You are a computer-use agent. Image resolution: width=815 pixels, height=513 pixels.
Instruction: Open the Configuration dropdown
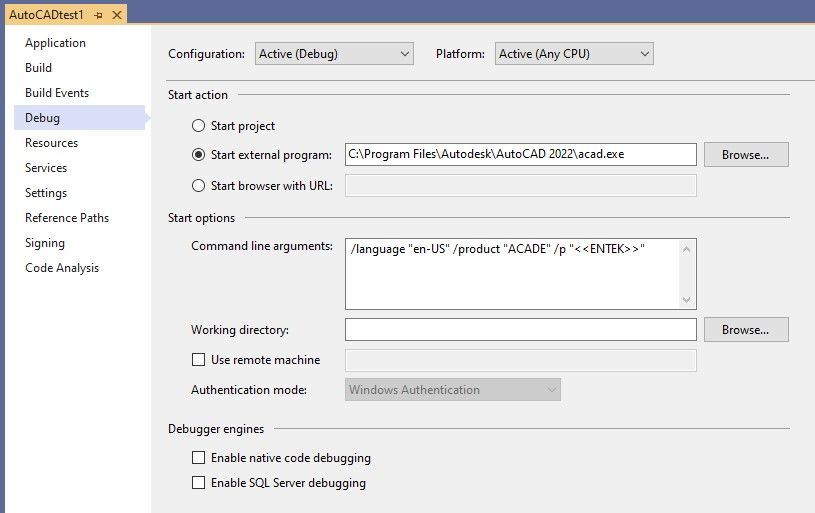tap(334, 54)
